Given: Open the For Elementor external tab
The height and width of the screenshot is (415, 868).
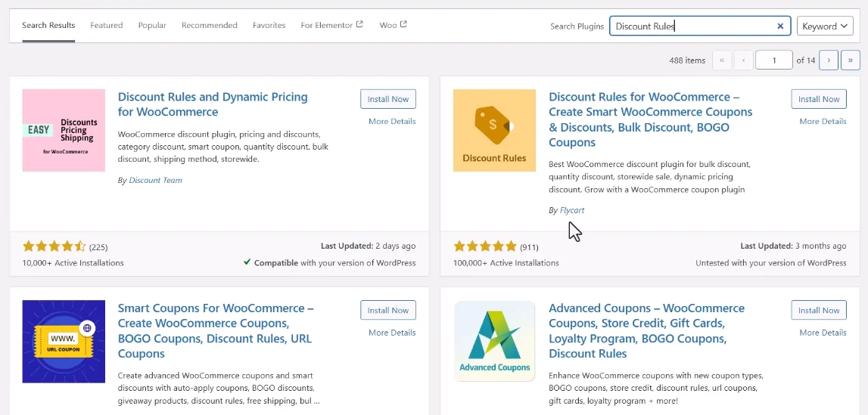Looking at the screenshot, I should [331, 26].
